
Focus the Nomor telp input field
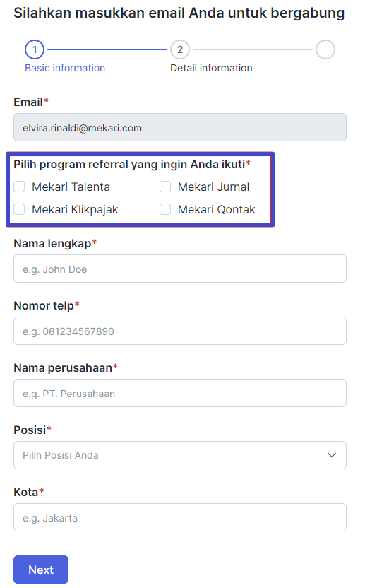[x=180, y=331]
